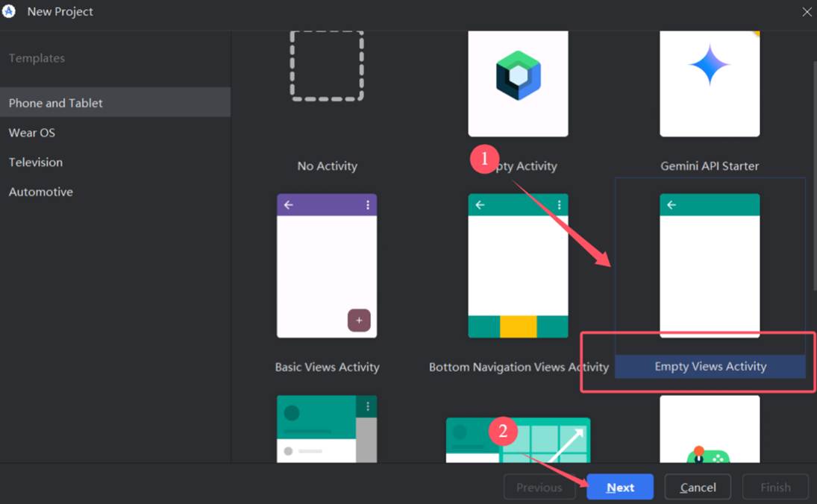Choose the Gemini API Starter thumbnail
The height and width of the screenshot is (504, 817).
click(710, 84)
